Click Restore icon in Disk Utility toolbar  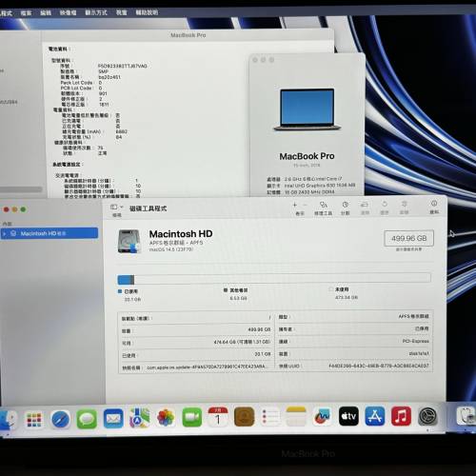click(x=385, y=204)
